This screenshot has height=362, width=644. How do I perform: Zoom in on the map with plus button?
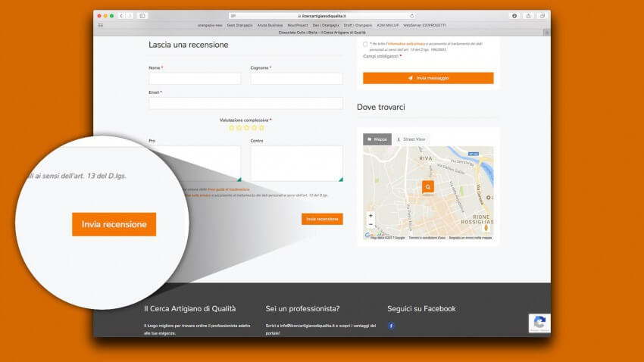click(370, 216)
